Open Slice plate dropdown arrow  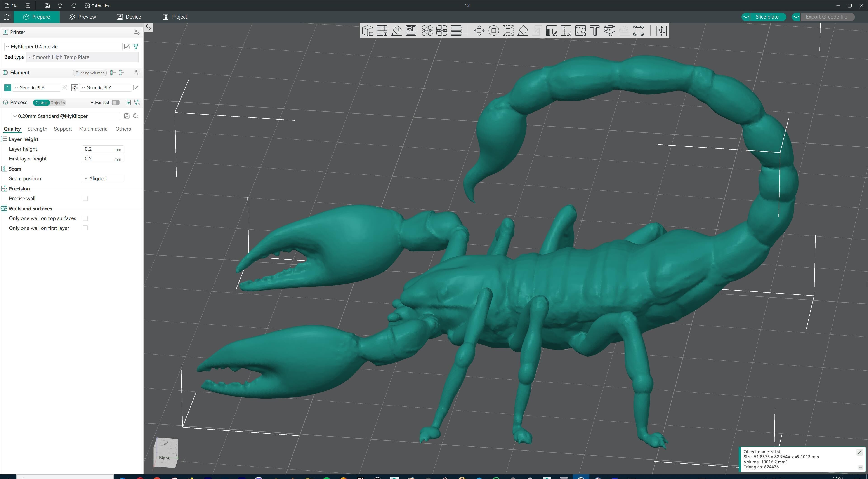point(746,17)
